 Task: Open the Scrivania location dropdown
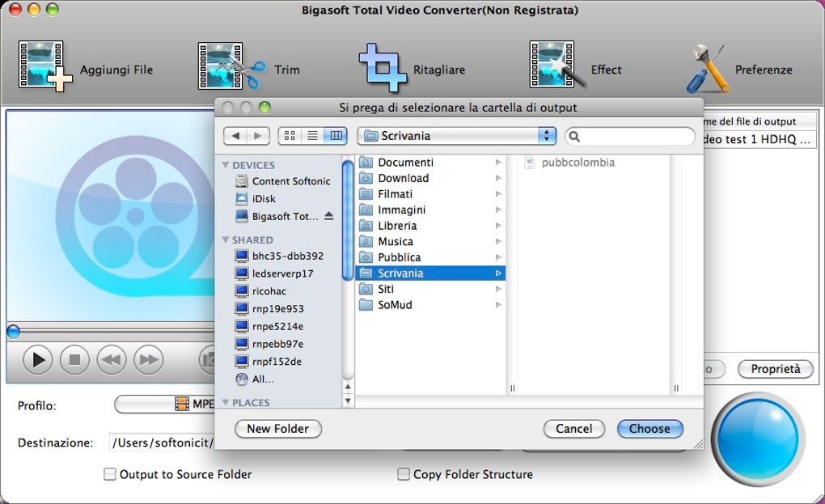click(x=457, y=136)
